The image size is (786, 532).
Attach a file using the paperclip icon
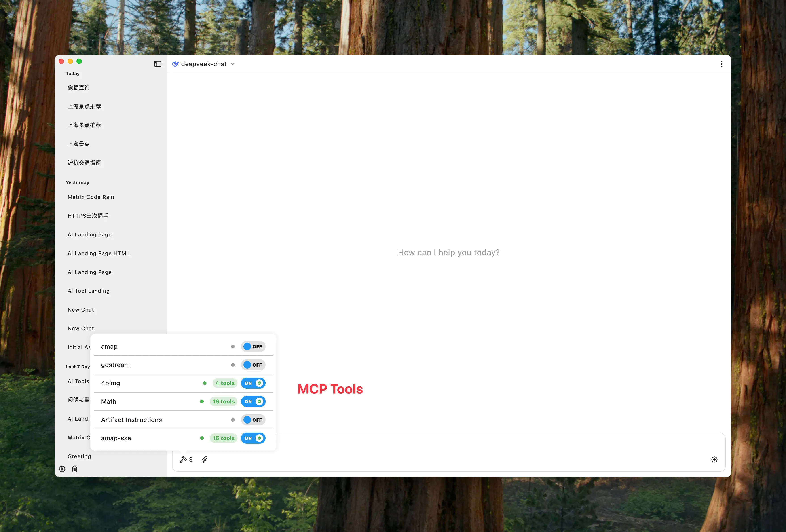[204, 459]
